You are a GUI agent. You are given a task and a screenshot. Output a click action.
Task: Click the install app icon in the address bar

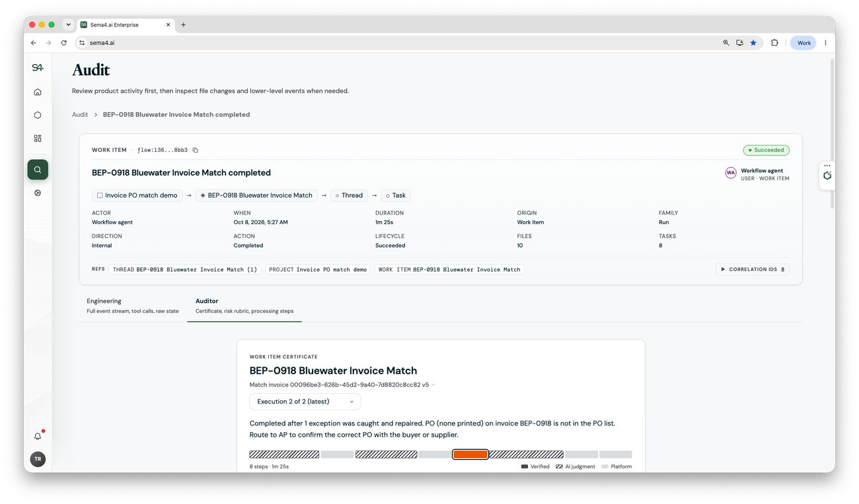[x=739, y=43]
